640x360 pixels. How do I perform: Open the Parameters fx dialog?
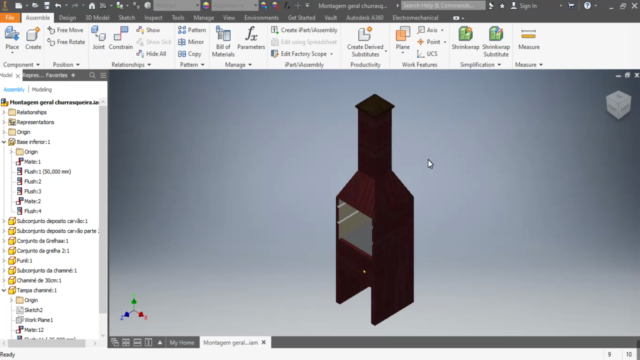coord(251,39)
